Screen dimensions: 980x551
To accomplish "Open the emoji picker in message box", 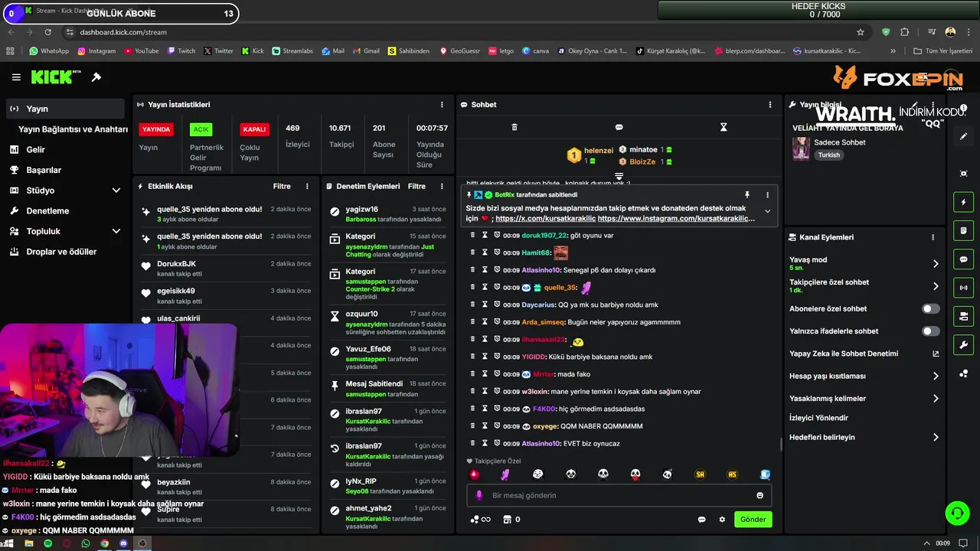I will click(x=759, y=495).
